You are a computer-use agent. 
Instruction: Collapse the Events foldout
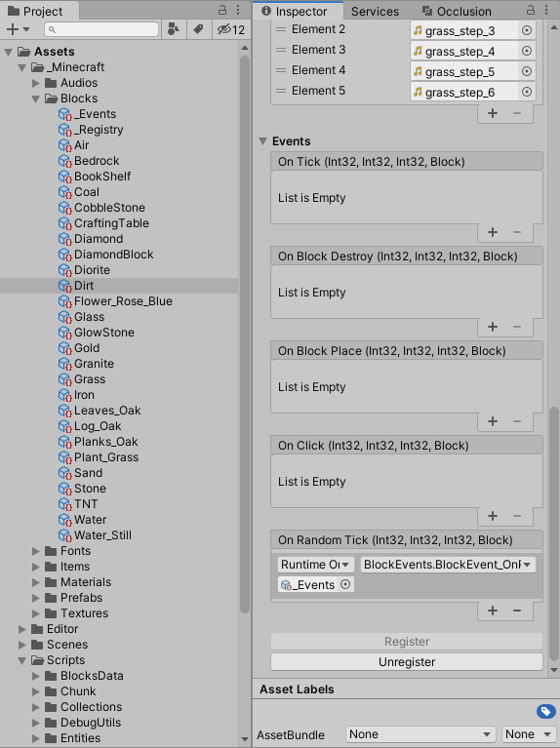point(263,141)
